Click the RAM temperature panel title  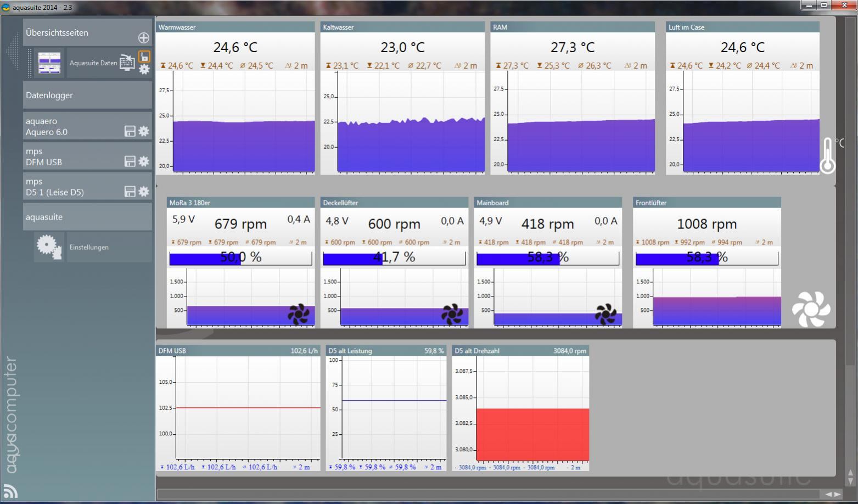[x=500, y=27]
